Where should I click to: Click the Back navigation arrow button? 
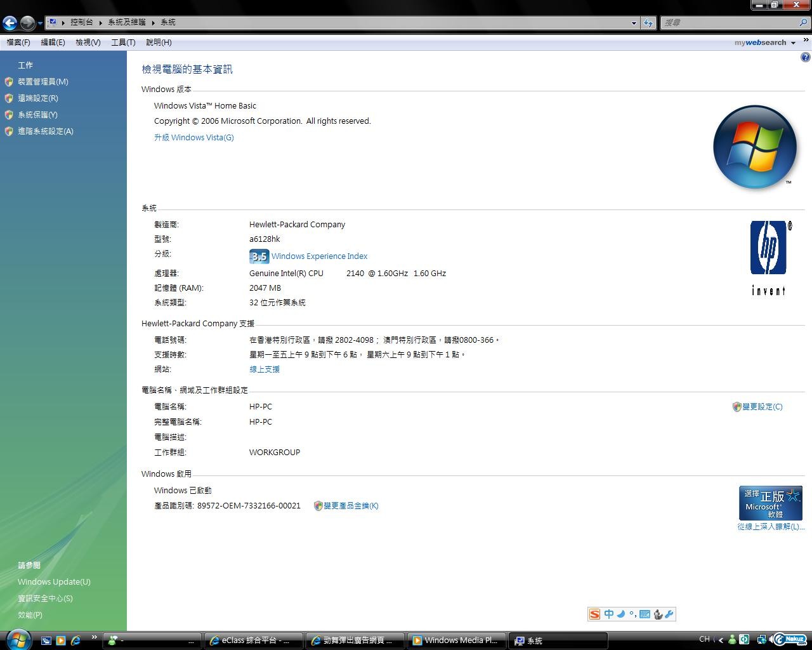click(x=10, y=23)
